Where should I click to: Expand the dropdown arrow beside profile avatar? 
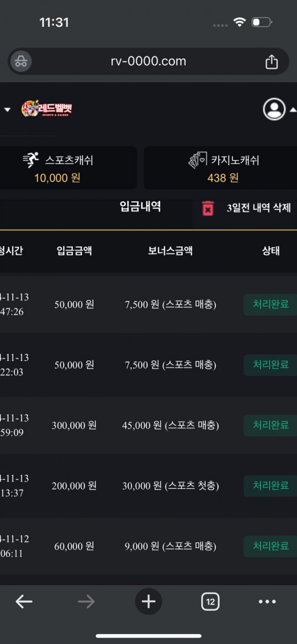(293, 109)
